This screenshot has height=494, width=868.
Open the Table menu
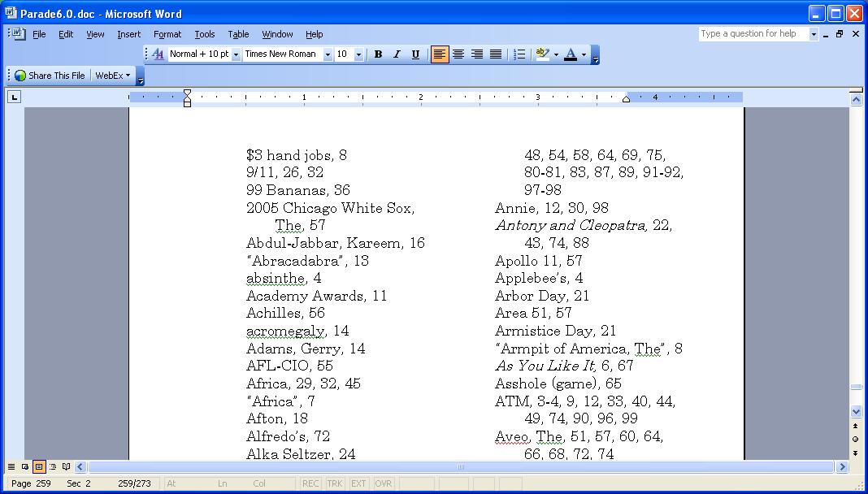tap(238, 34)
